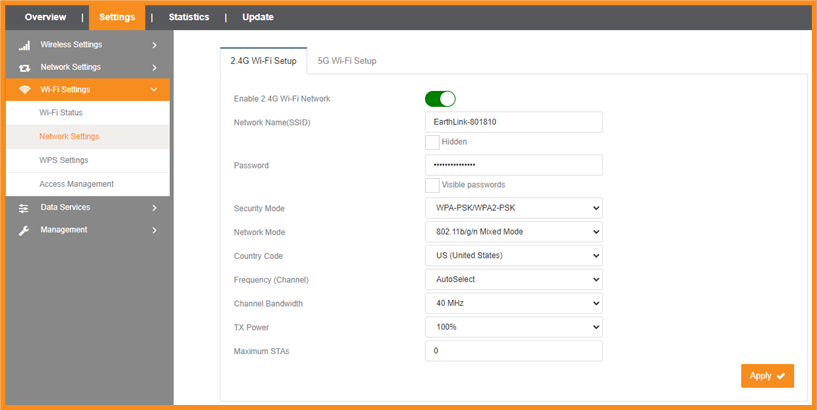The height and width of the screenshot is (410, 817).
Task: Click the Management wrench icon
Action: [x=24, y=230]
